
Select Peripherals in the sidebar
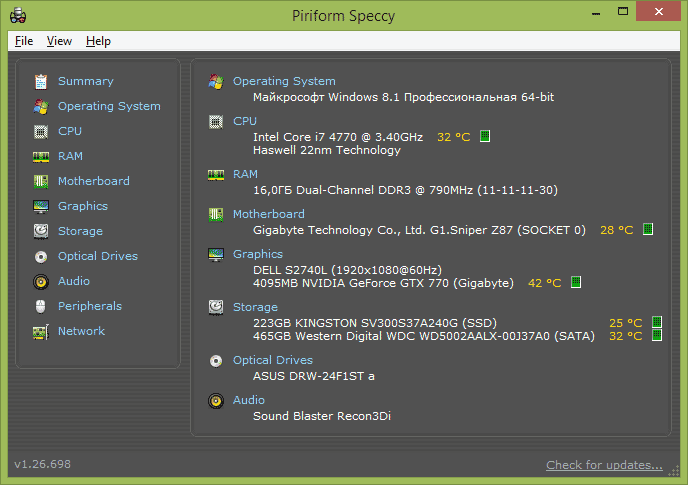pyautogui.click(x=90, y=306)
